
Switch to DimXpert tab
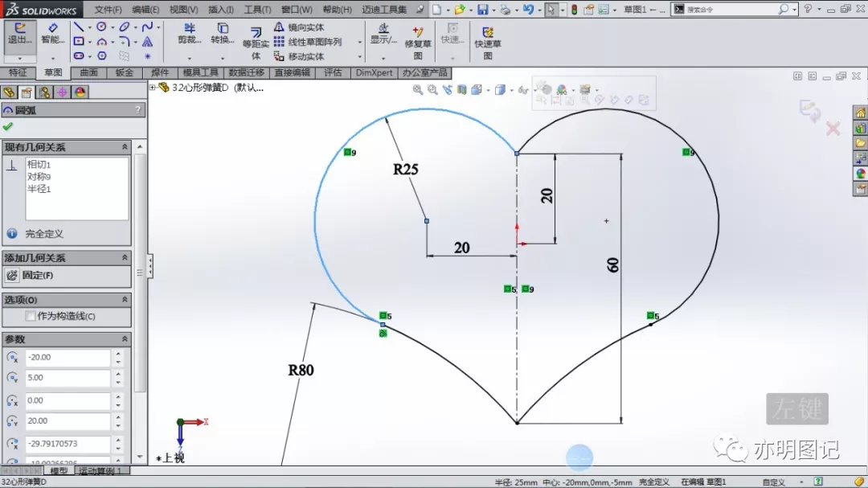click(375, 72)
